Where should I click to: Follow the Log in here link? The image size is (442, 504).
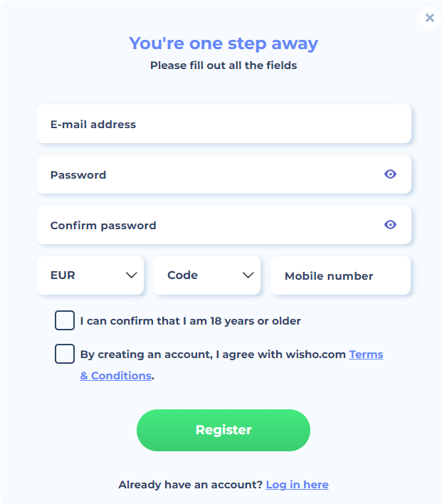point(297,485)
